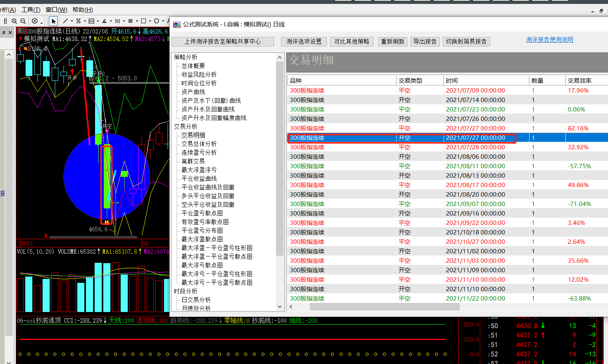The height and width of the screenshot is (364, 608).
Task: Open dropdown arrow beside the line tool
Action: [72, 21]
